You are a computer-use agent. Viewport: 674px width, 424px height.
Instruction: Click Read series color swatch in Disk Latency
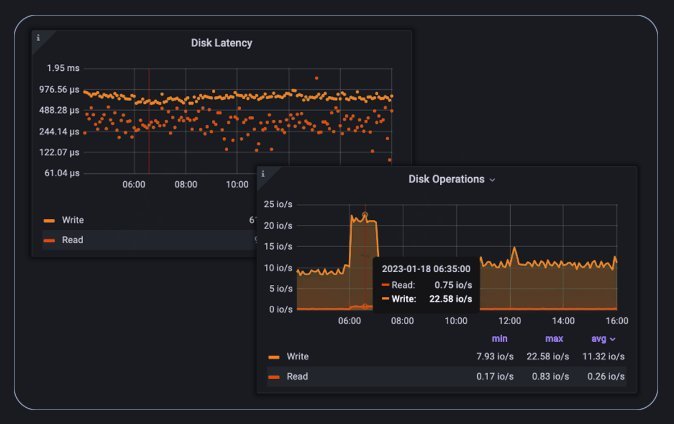click(x=49, y=240)
